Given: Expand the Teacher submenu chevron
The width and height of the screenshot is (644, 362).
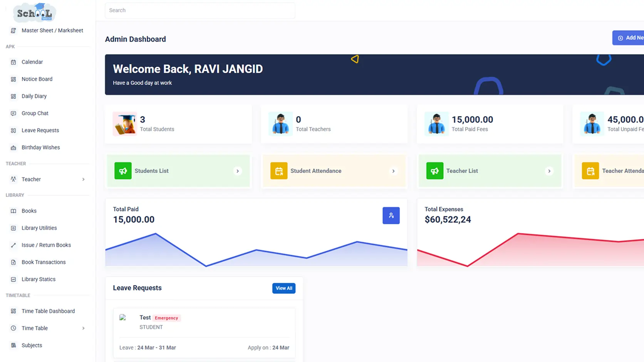Looking at the screenshot, I should click(83, 179).
